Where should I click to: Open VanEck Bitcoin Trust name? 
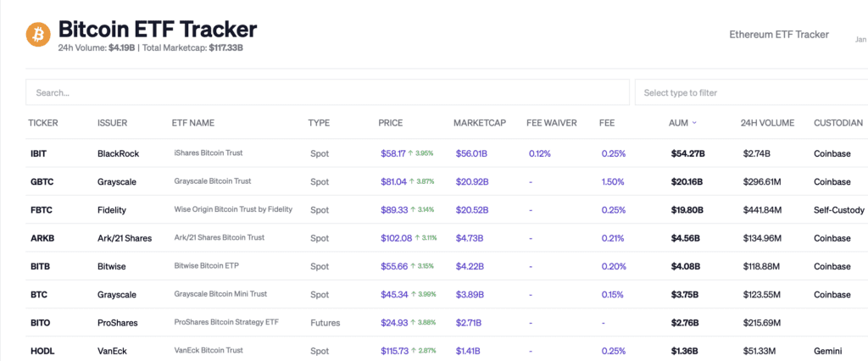209,351
